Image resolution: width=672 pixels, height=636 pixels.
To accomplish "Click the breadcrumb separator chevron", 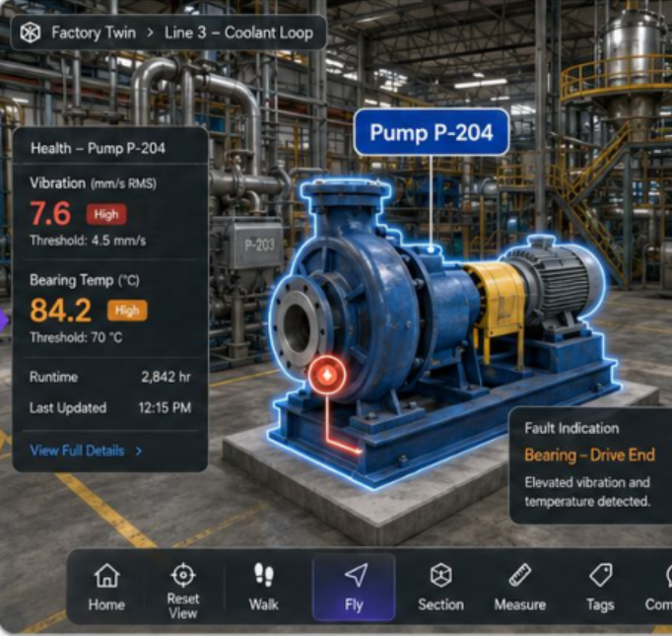I will tap(150, 33).
